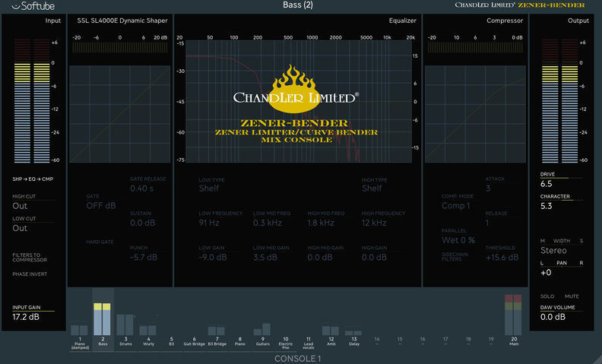Toggle Filters to Compressor
Viewport: 602px width, 364px height.
[x=30, y=258]
